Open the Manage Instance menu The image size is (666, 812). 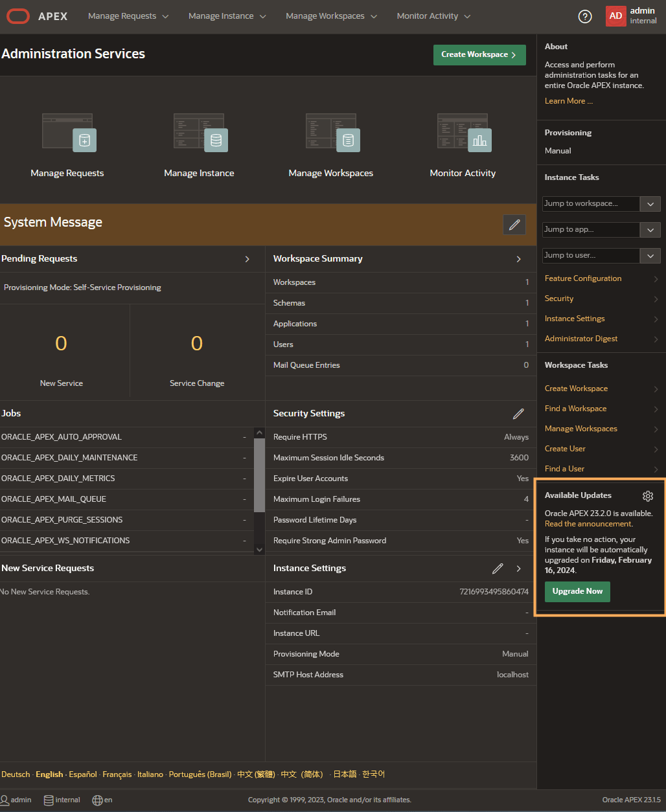coord(227,16)
